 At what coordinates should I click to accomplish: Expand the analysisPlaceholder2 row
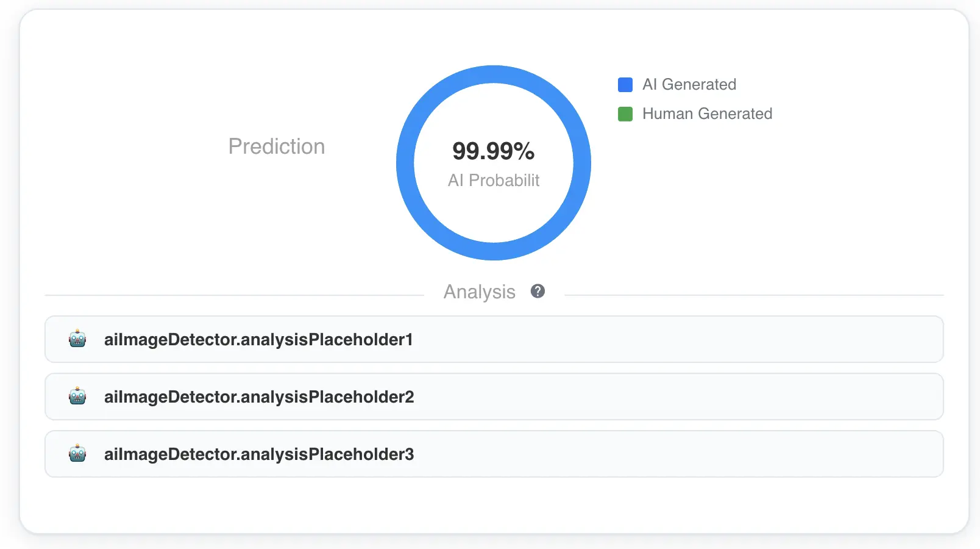click(x=494, y=396)
